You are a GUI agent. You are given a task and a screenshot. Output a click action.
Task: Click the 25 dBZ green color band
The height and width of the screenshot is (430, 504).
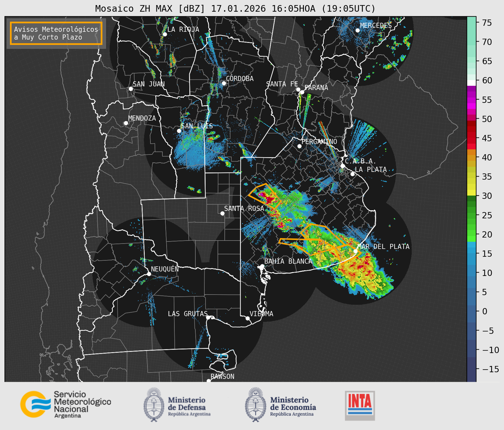471,215
